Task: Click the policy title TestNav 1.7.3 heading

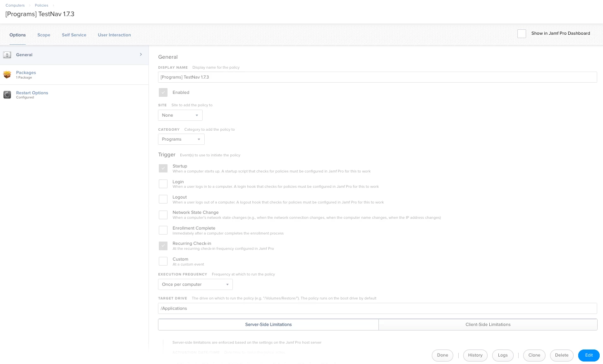Action: [40, 14]
